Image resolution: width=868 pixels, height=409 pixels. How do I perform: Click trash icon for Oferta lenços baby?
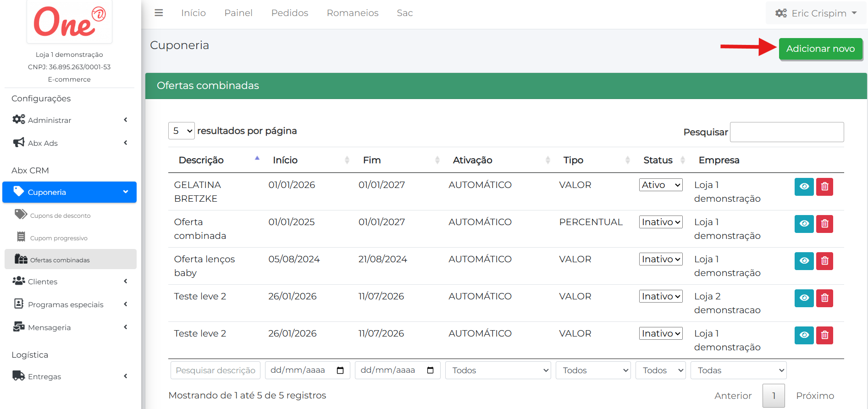tap(824, 261)
